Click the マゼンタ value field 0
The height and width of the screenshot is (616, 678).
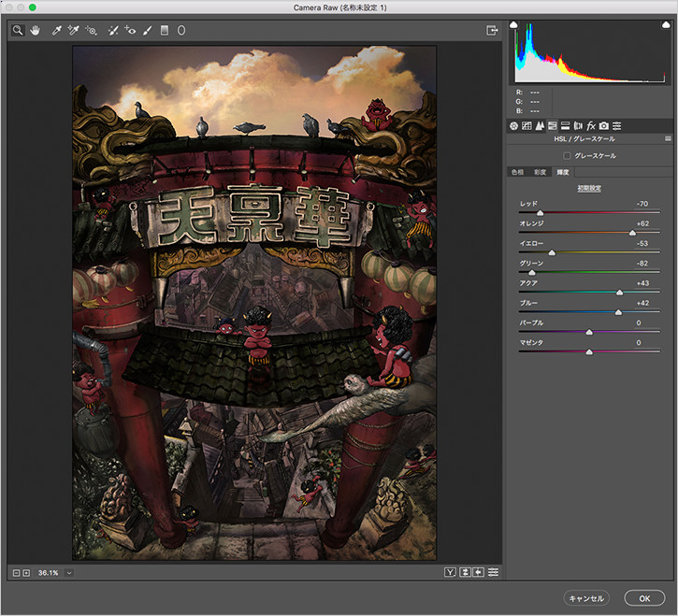click(639, 343)
